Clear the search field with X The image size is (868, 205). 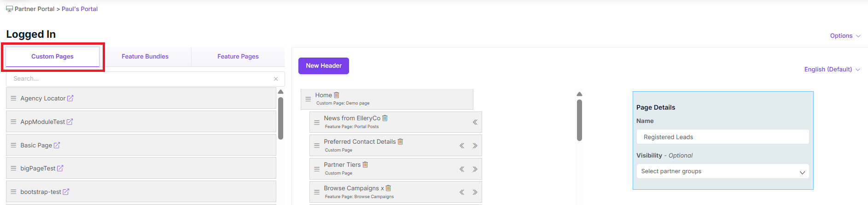[x=276, y=79]
